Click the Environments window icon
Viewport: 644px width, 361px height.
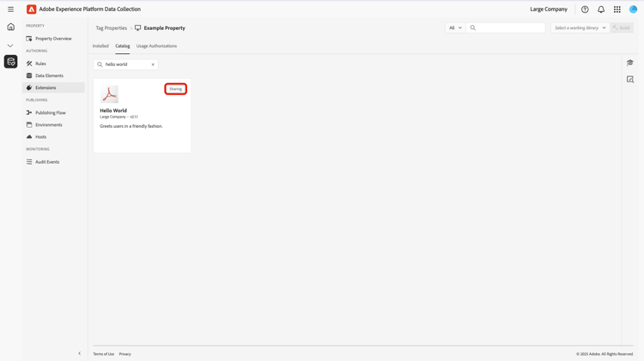click(29, 124)
